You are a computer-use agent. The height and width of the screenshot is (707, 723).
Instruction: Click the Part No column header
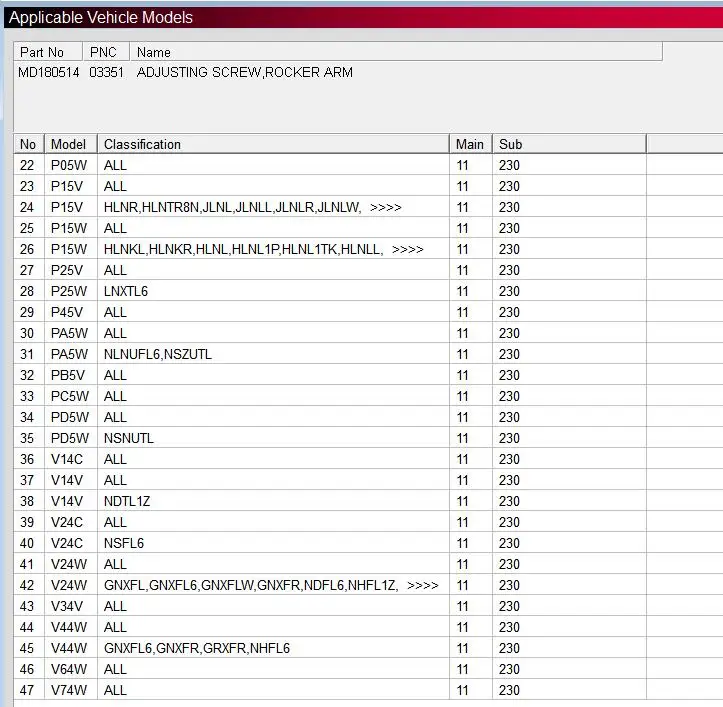click(x=48, y=52)
